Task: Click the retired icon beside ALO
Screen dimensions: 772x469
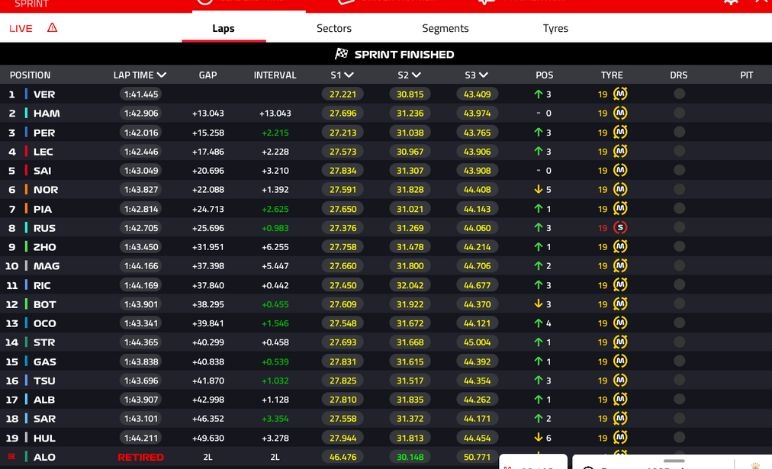Action: 12,457
